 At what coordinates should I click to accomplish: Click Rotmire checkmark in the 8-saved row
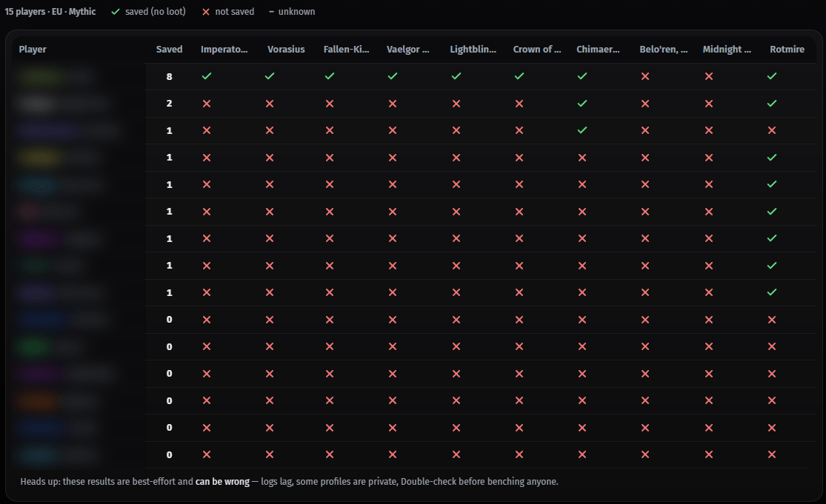pyautogui.click(x=772, y=76)
